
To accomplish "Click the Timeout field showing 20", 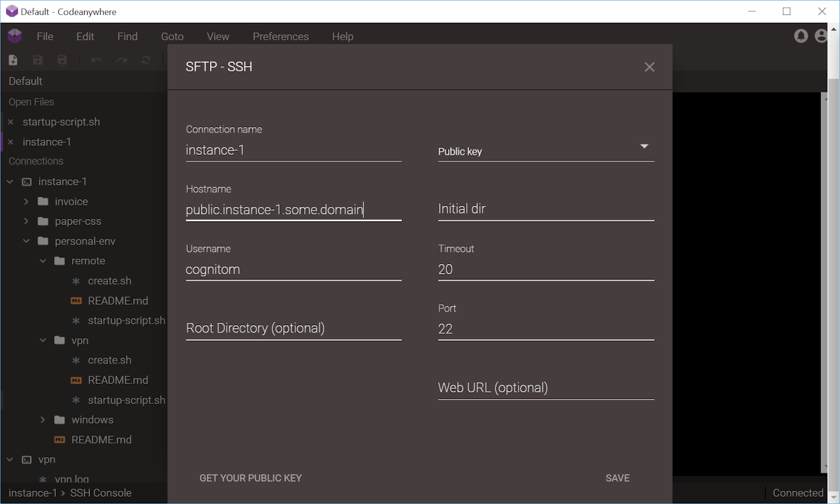I will [546, 269].
